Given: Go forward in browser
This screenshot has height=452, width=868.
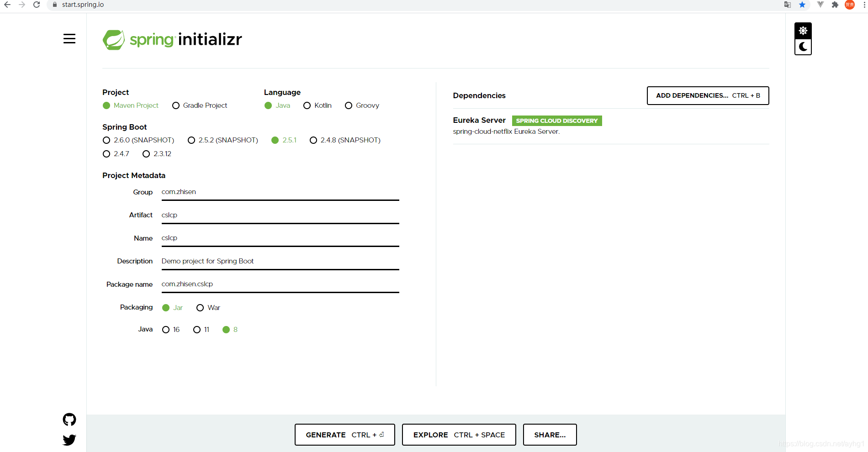Looking at the screenshot, I should pos(22,5).
